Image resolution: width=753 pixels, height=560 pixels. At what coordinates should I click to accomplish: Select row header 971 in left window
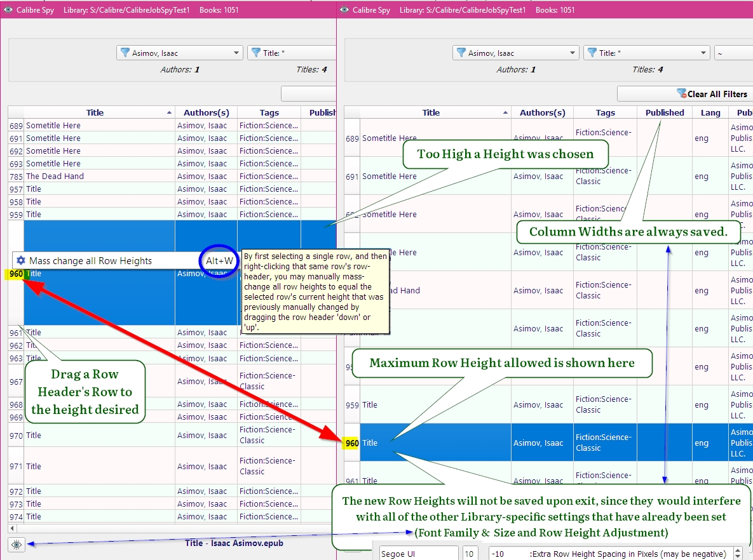click(x=16, y=466)
